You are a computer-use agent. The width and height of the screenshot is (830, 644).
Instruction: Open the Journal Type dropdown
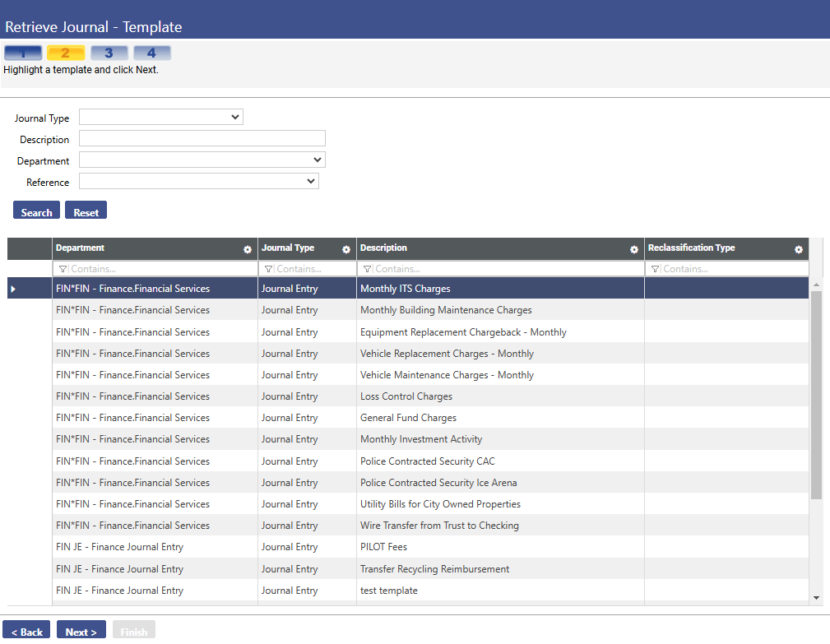(161, 117)
